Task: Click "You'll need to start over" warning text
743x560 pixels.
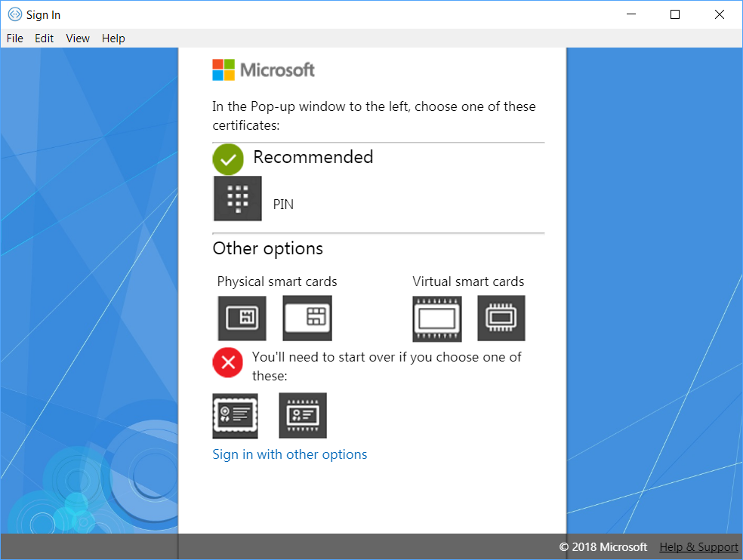Action: pyautogui.click(x=387, y=366)
